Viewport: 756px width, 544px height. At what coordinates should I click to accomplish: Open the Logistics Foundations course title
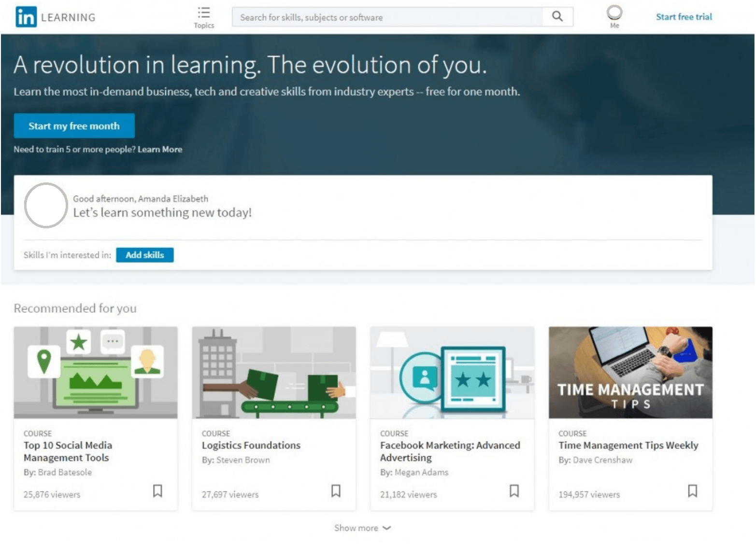pos(251,445)
